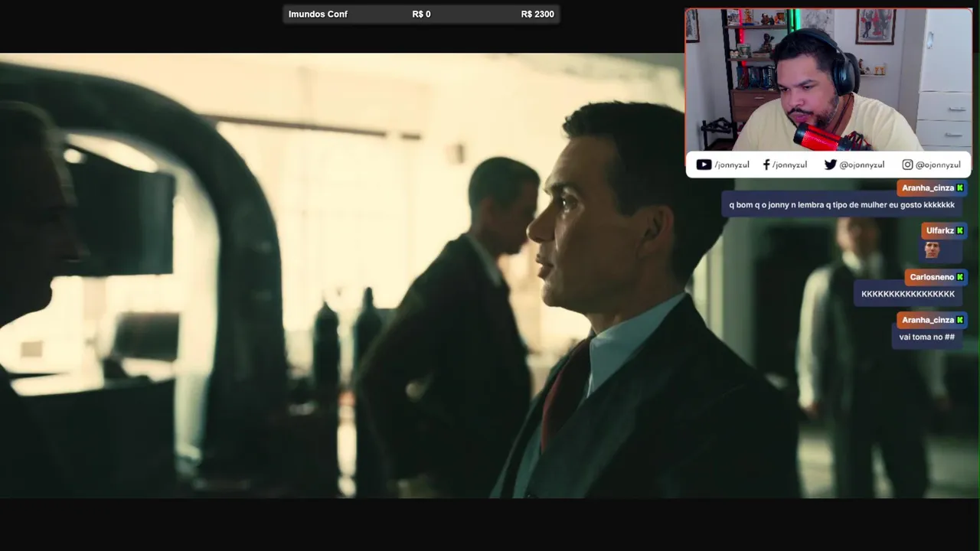Click the emote image in Ulfarkz's message
980x551 pixels.
(x=932, y=249)
